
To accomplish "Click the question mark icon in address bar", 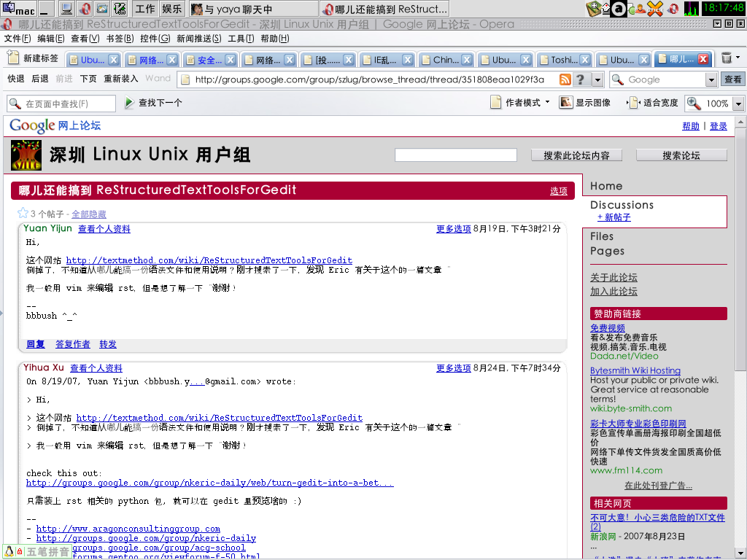I will 580,79.
